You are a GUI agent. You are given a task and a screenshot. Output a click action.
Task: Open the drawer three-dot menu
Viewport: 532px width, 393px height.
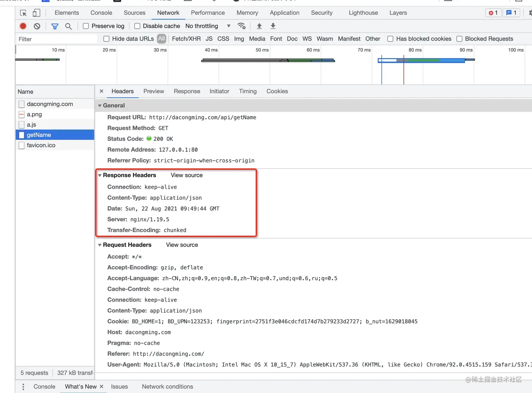click(x=23, y=387)
